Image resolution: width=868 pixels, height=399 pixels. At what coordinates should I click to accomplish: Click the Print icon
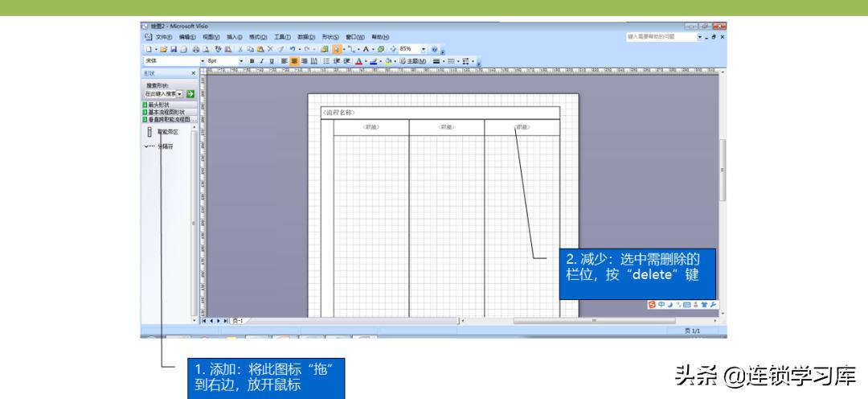pyautogui.click(x=196, y=49)
